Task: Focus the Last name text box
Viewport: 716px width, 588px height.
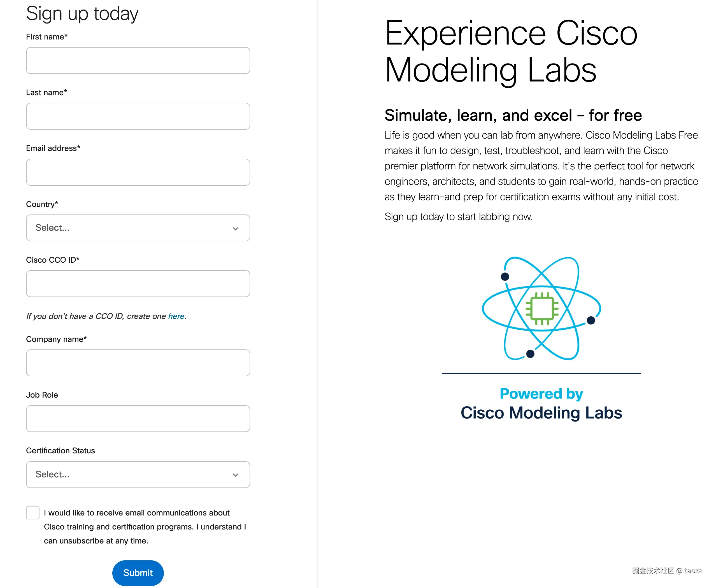Action: 138,116
